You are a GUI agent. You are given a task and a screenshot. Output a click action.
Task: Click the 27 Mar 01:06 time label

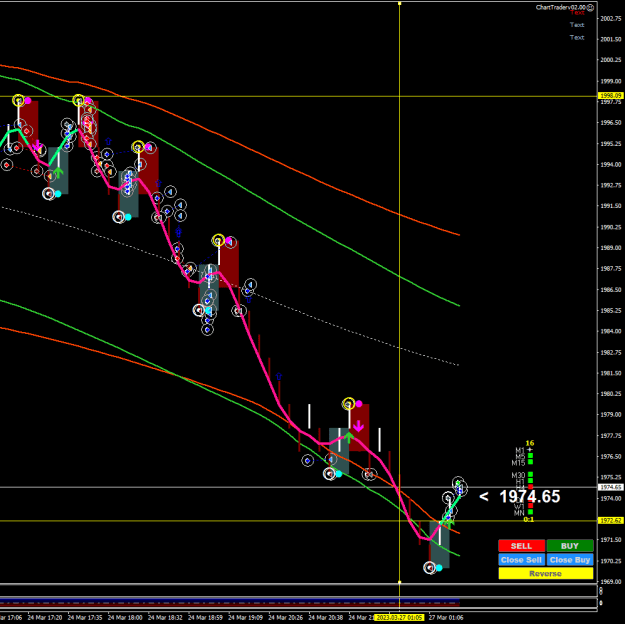[x=446, y=618]
